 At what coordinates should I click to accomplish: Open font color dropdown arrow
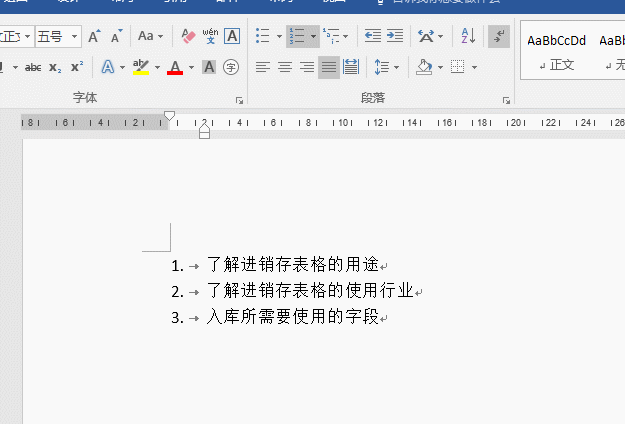pos(191,67)
